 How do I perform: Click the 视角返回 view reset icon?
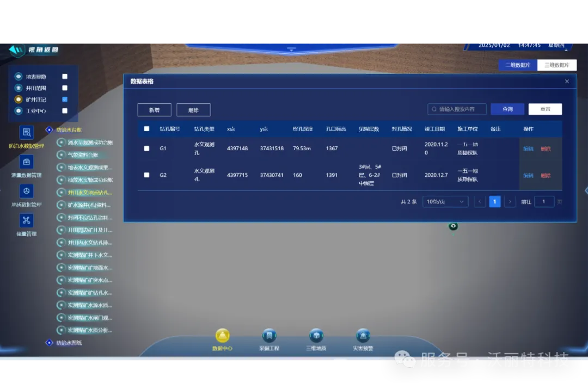click(x=17, y=50)
